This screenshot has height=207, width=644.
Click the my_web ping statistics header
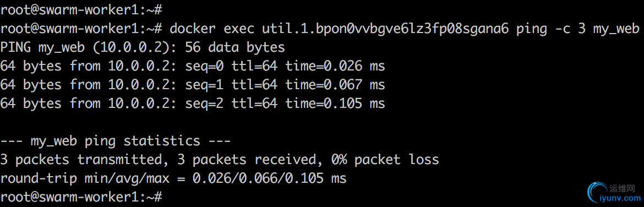116,141
